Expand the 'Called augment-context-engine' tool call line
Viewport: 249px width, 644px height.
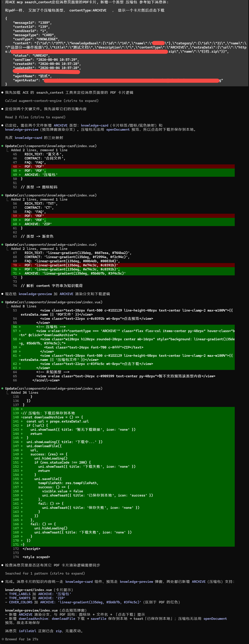[52, 101]
